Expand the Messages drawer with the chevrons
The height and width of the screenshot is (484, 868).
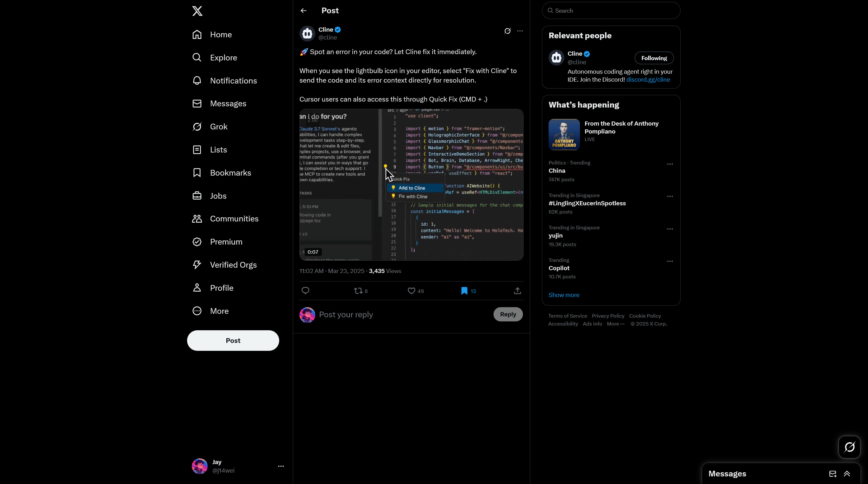click(x=846, y=474)
